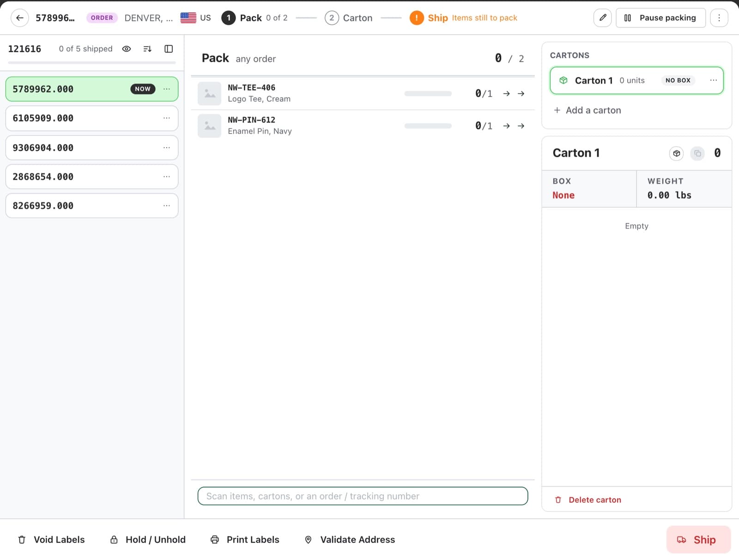The width and height of the screenshot is (739, 560).
Task: Click the NW-TEE-406 product image thumbnail
Action: pos(210,94)
